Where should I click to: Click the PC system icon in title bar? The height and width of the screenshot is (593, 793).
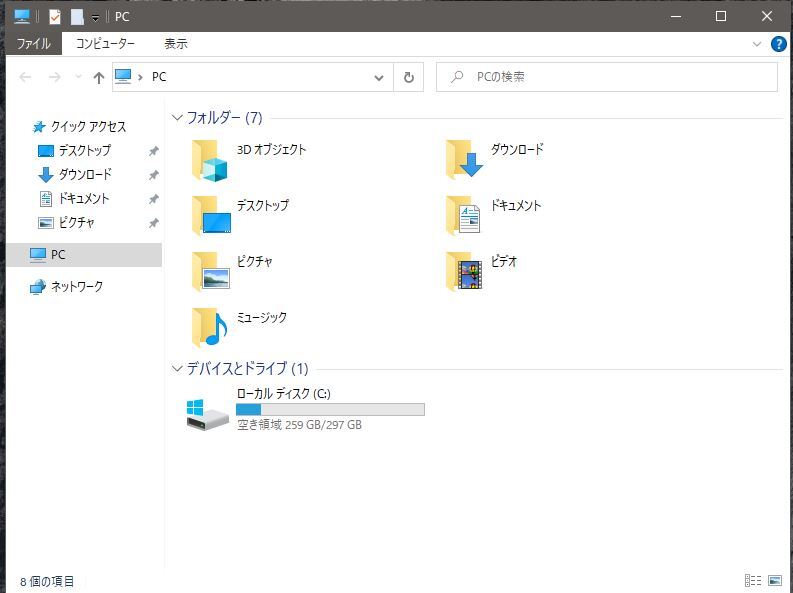click(22, 17)
